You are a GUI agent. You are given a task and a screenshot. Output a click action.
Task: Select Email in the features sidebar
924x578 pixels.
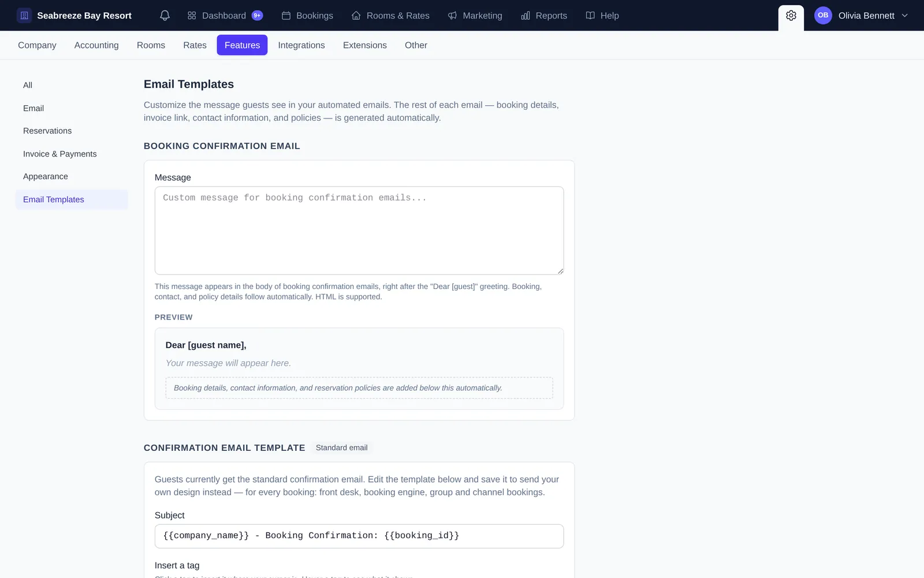coord(72,108)
